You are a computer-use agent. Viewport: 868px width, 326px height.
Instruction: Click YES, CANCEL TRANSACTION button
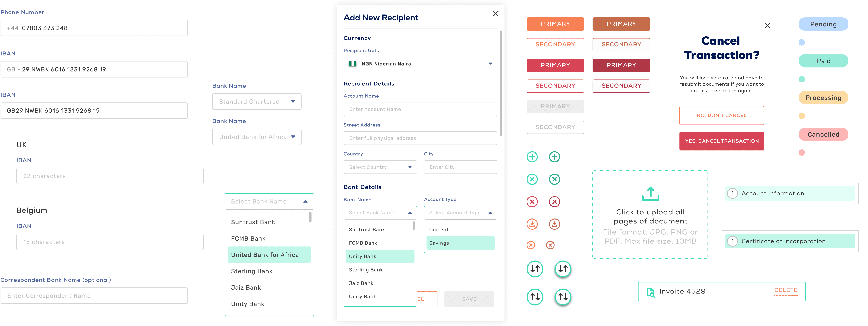tap(721, 141)
